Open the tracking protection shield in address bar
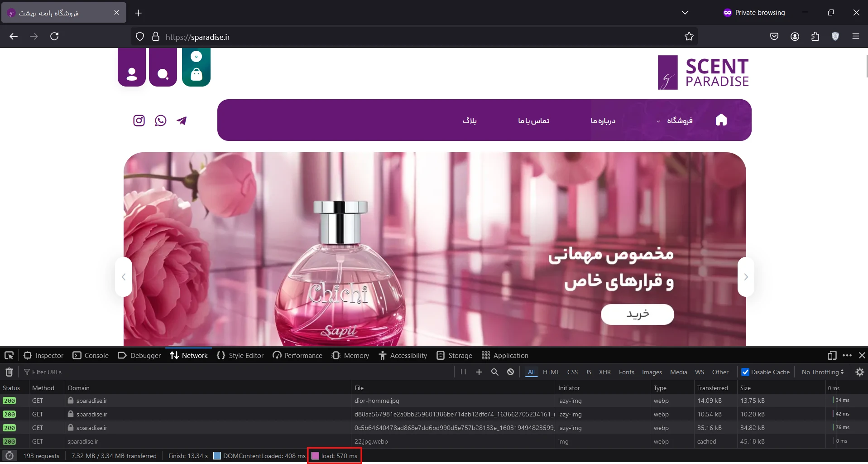 point(140,37)
